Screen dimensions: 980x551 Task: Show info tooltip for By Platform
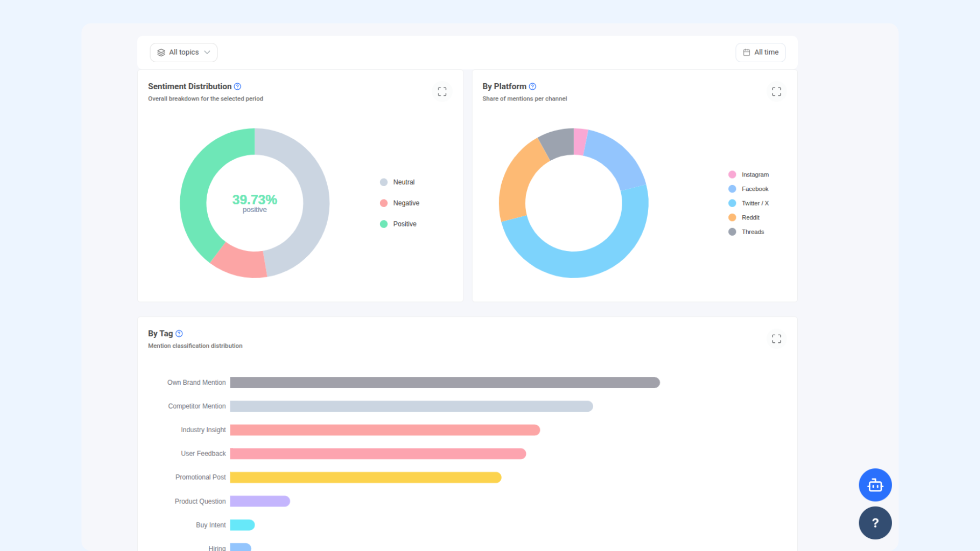[532, 87]
